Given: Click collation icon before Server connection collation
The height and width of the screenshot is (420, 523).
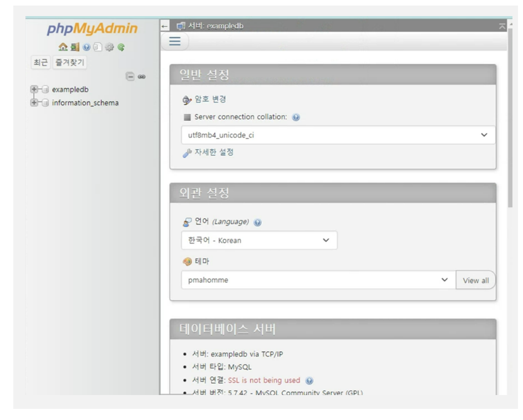Looking at the screenshot, I should pyautogui.click(x=187, y=117).
